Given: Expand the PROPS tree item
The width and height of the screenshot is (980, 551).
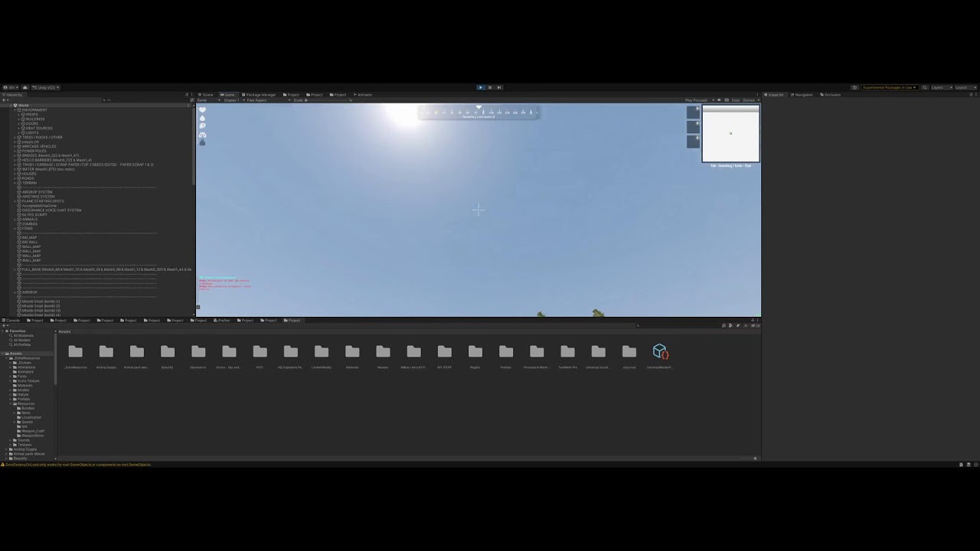Looking at the screenshot, I should 20,115.
